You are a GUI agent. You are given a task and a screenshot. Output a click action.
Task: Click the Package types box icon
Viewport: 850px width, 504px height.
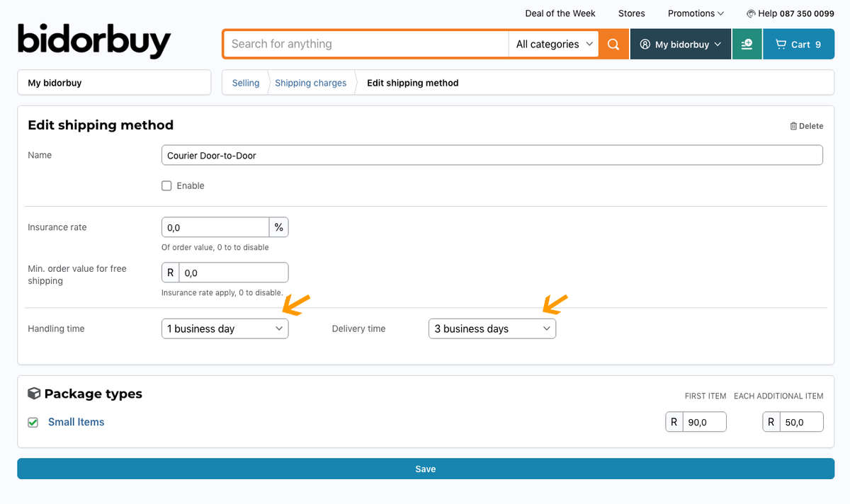tap(34, 394)
